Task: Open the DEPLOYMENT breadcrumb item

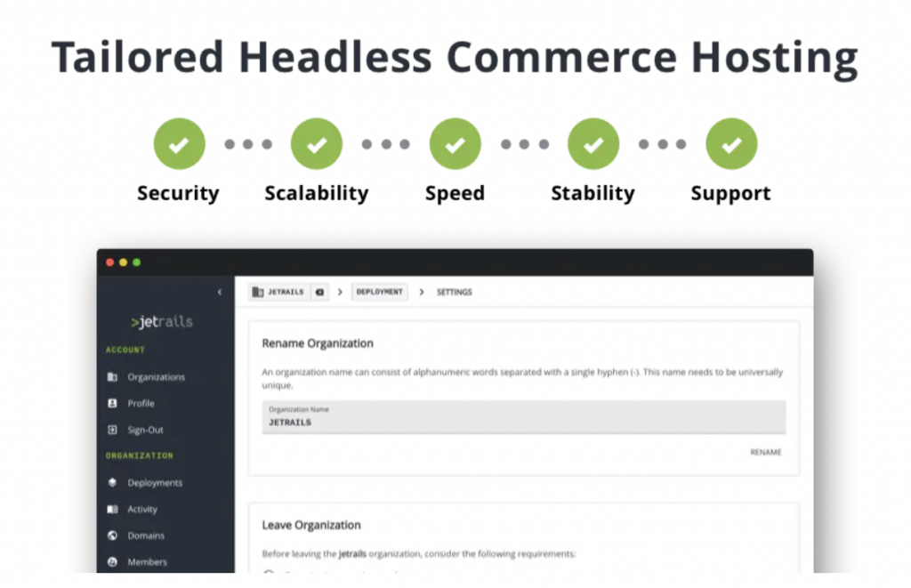Action: (x=379, y=292)
